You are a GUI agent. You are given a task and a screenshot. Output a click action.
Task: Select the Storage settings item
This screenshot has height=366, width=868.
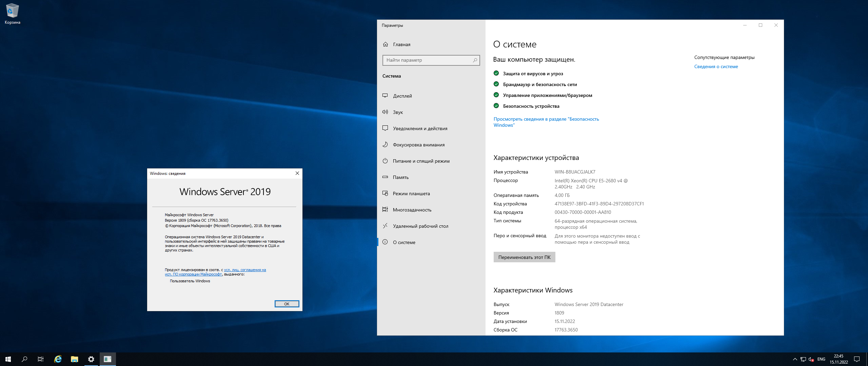pyautogui.click(x=400, y=177)
